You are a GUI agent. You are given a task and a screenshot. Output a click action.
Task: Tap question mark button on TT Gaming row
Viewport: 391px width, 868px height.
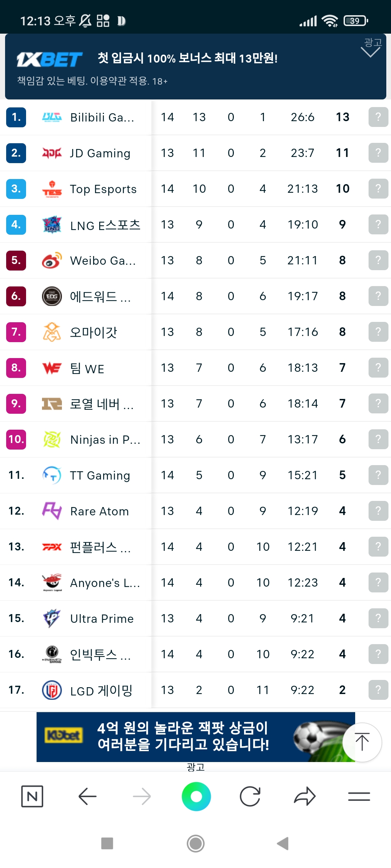click(378, 475)
